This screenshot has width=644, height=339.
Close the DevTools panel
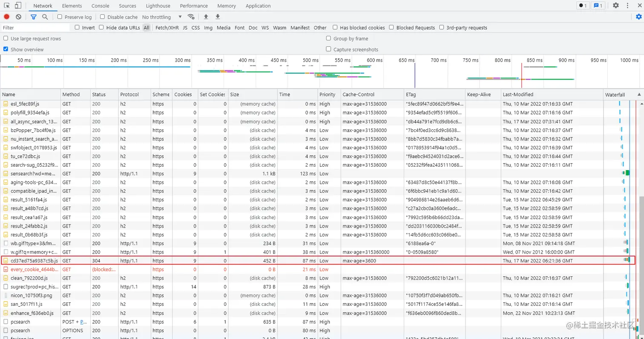tap(639, 6)
